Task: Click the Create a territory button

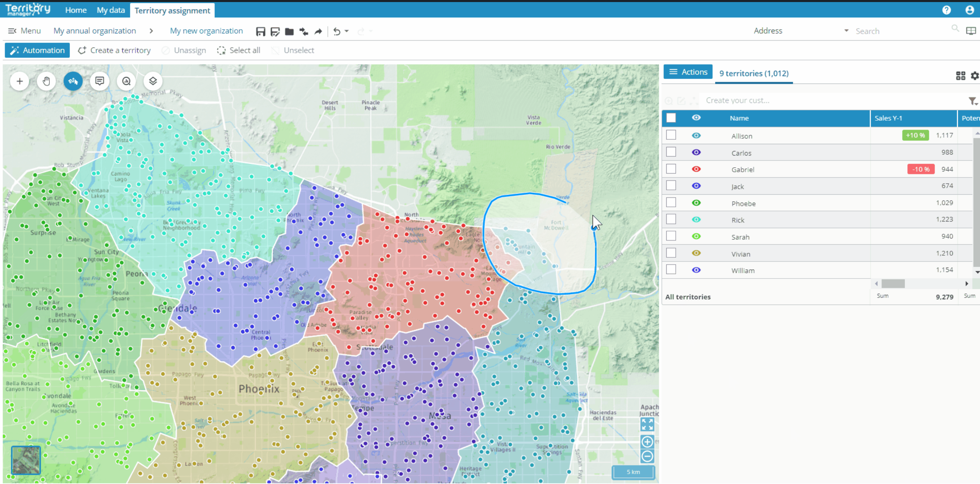Action: pos(114,50)
